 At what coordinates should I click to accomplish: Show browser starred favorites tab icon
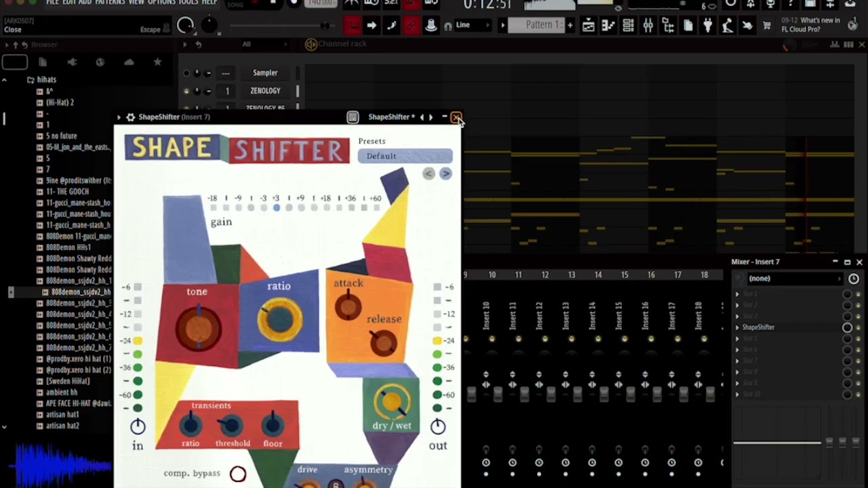[157, 62]
